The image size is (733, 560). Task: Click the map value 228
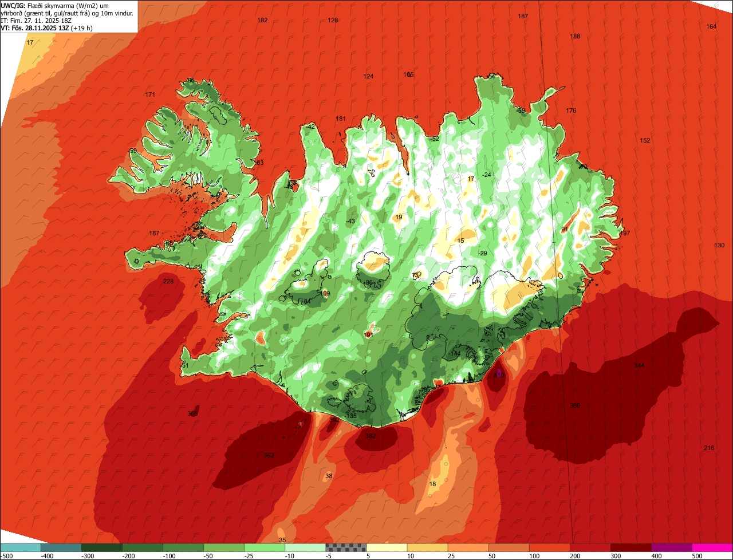[x=168, y=281]
